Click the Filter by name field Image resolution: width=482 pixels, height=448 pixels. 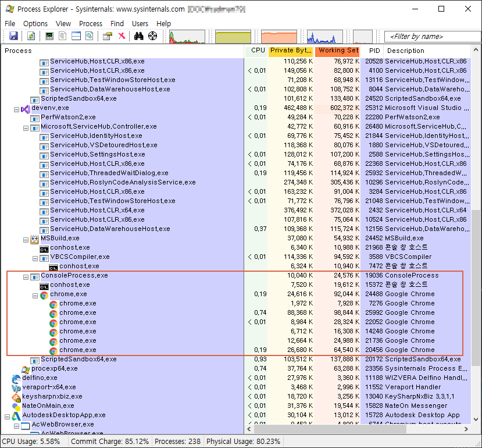tap(433, 37)
